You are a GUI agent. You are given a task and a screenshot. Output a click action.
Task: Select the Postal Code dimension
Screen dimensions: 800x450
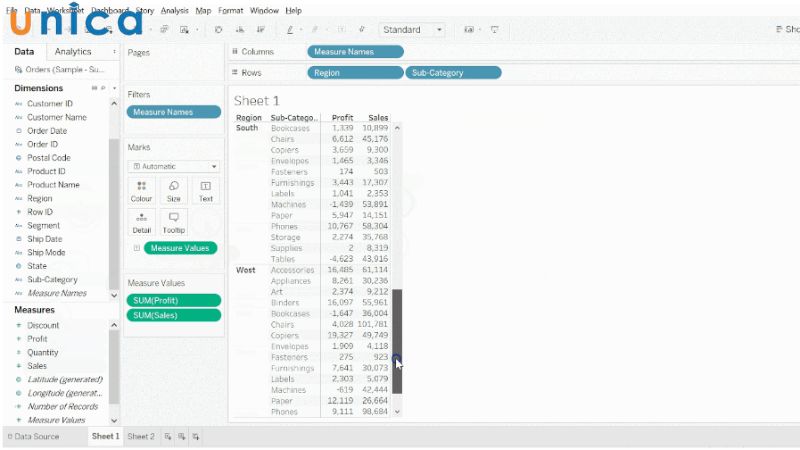click(48, 158)
